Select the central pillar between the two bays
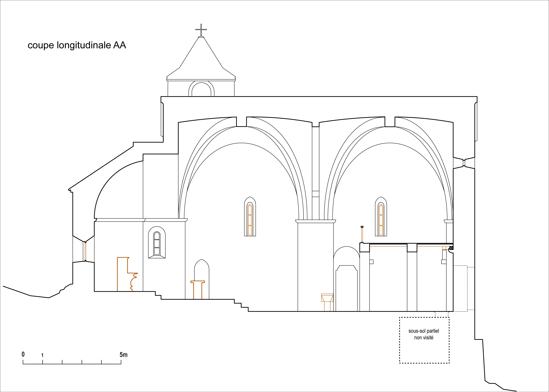The image size is (549, 392). point(315,266)
